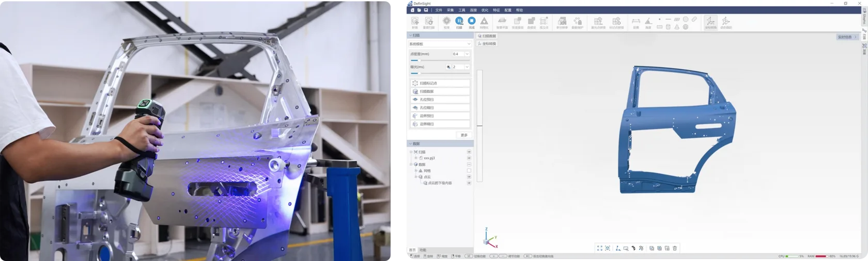Toggle visibility of the 点云 point cloud item
Viewport: 868px width, 261px height.
tap(469, 177)
